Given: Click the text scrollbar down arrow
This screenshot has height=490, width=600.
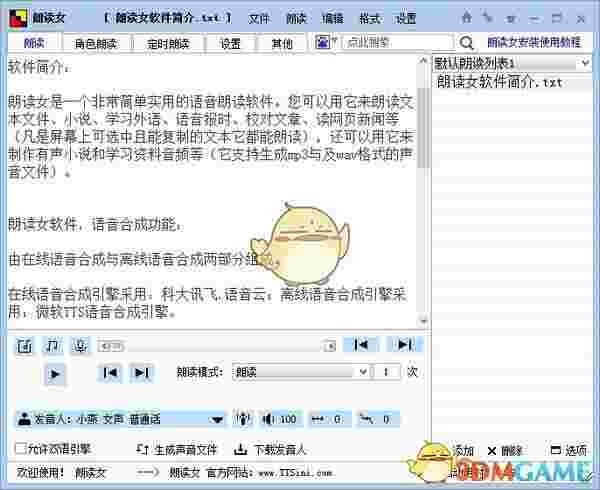Looking at the screenshot, I should point(423,321).
